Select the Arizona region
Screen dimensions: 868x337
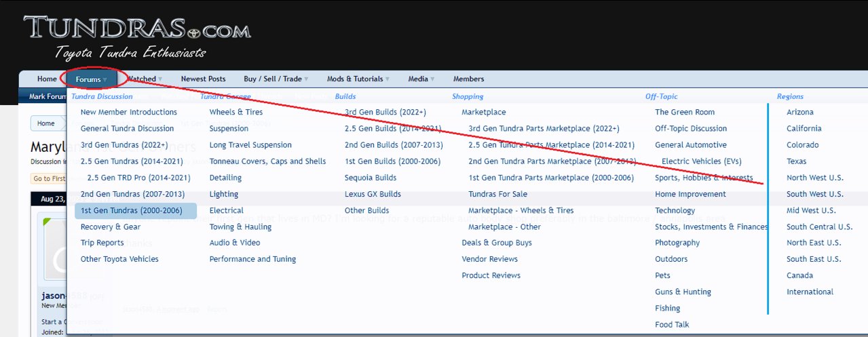pyautogui.click(x=800, y=113)
